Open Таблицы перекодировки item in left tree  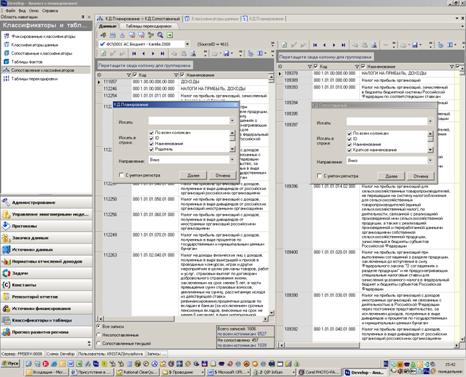pyautogui.click(x=35, y=79)
